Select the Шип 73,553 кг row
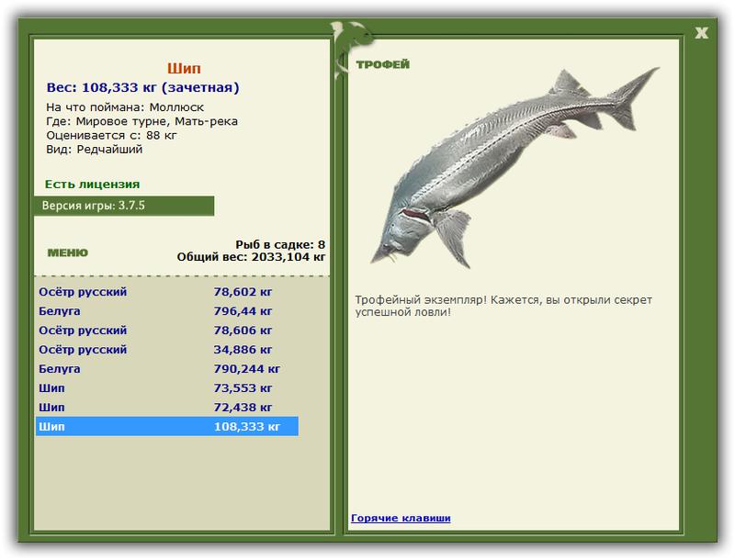 pyautogui.click(x=167, y=387)
